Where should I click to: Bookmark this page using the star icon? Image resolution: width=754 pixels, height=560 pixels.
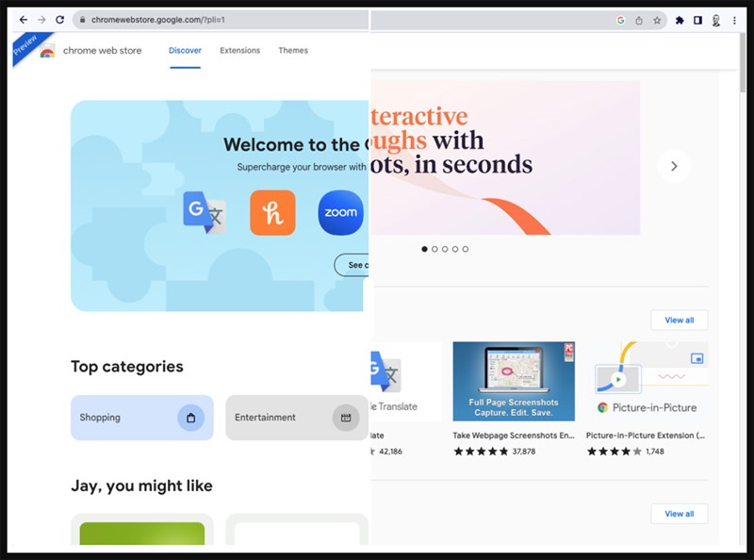pyautogui.click(x=657, y=20)
